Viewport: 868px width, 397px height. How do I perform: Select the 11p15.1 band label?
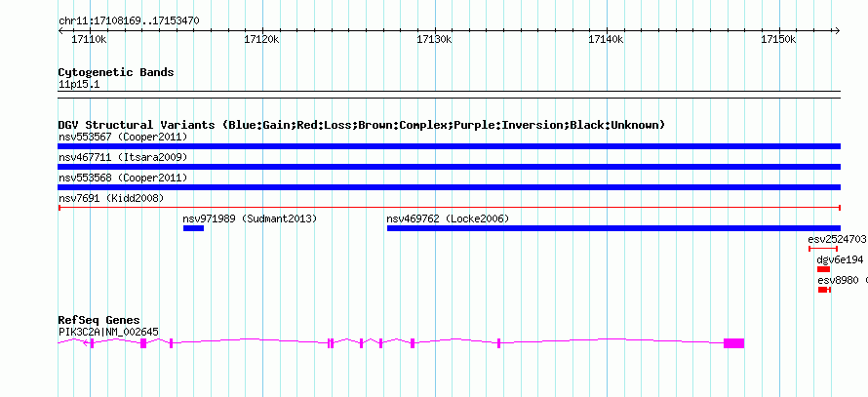tap(79, 85)
